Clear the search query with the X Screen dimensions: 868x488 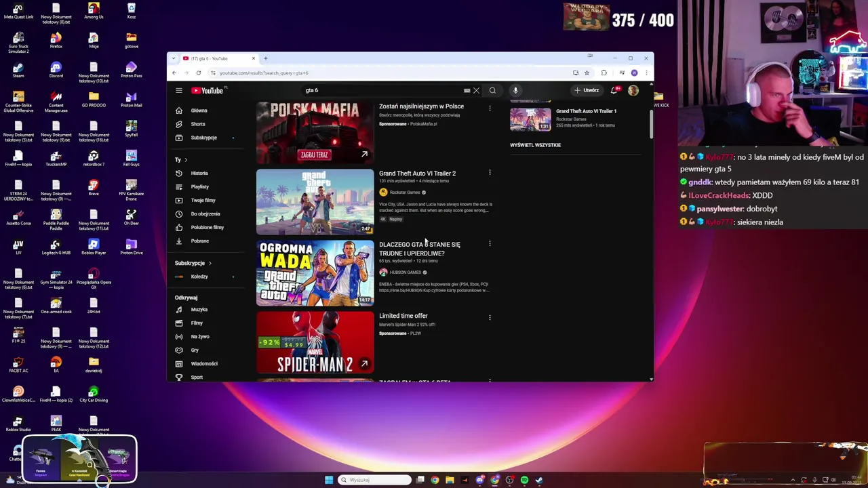[x=476, y=90]
